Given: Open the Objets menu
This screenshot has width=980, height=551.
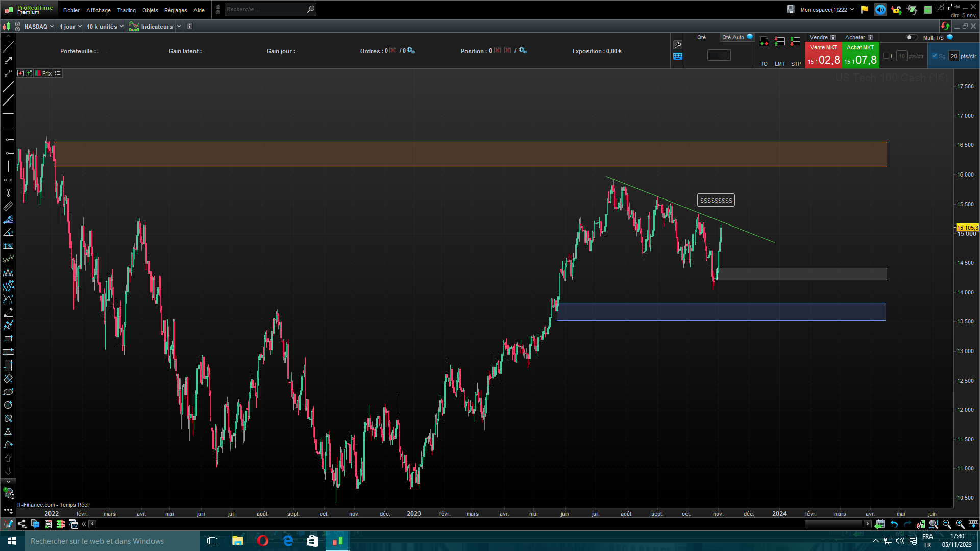Looking at the screenshot, I should [150, 10].
